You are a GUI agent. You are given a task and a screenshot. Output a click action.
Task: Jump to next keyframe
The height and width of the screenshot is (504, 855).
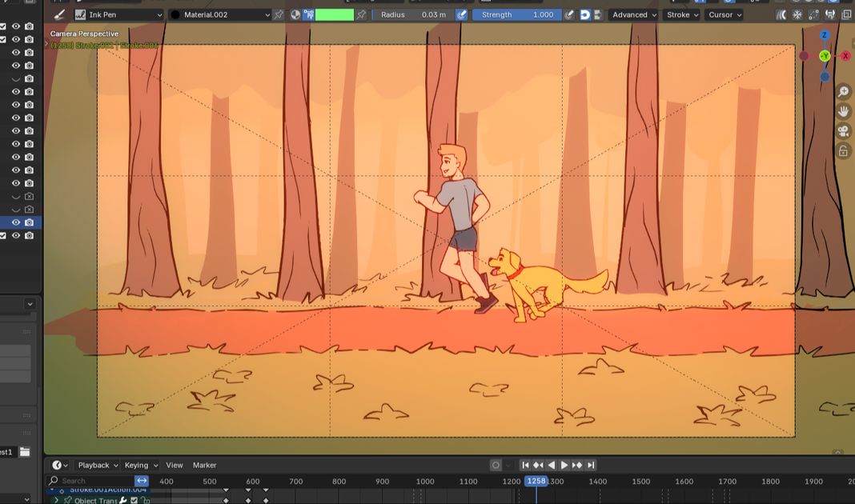point(577,465)
